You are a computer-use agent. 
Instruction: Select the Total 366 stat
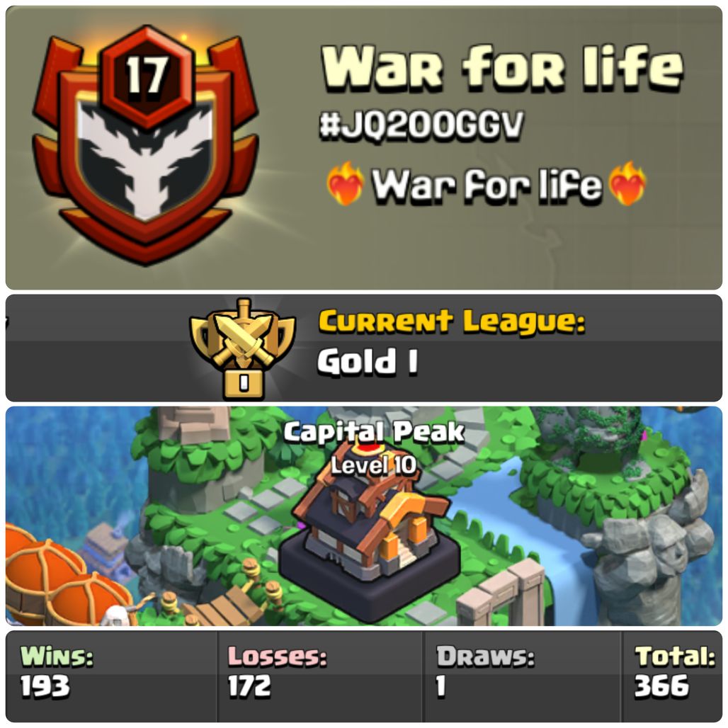pyautogui.click(x=675, y=671)
